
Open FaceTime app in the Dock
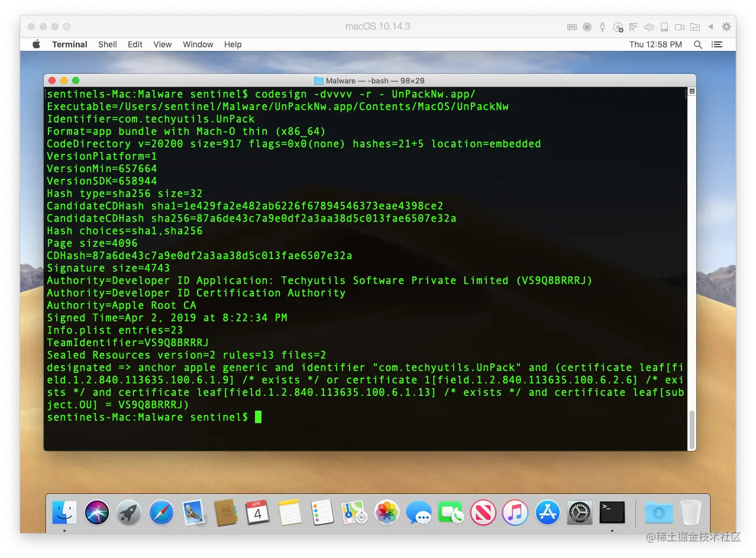451,512
